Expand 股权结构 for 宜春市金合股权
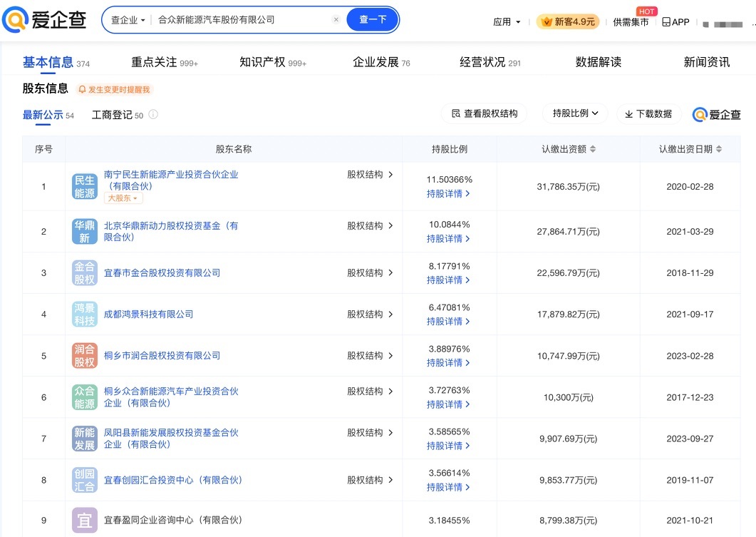This screenshot has height=537, width=756. point(371,273)
